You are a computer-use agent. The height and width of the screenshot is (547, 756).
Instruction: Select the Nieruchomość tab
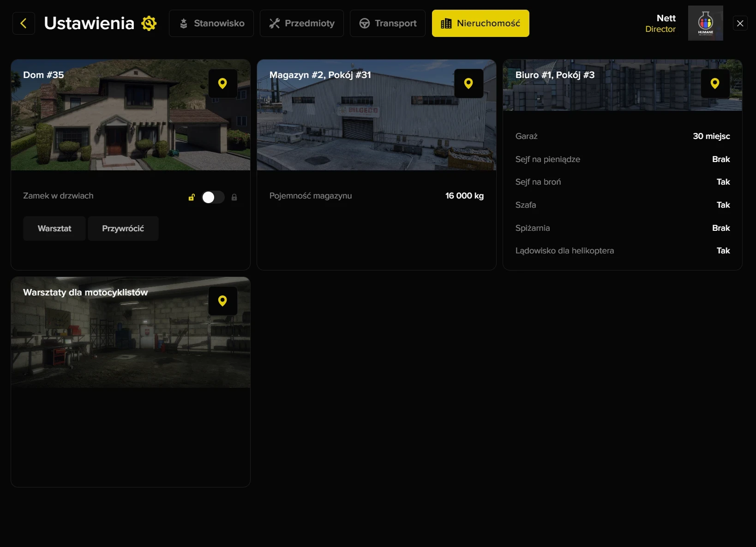(x=480, y=23)
